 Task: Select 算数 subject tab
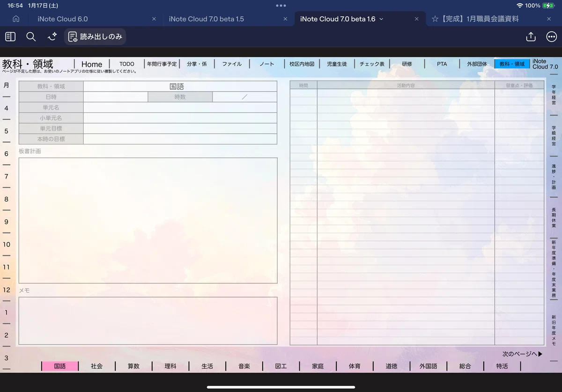(133, 366)
